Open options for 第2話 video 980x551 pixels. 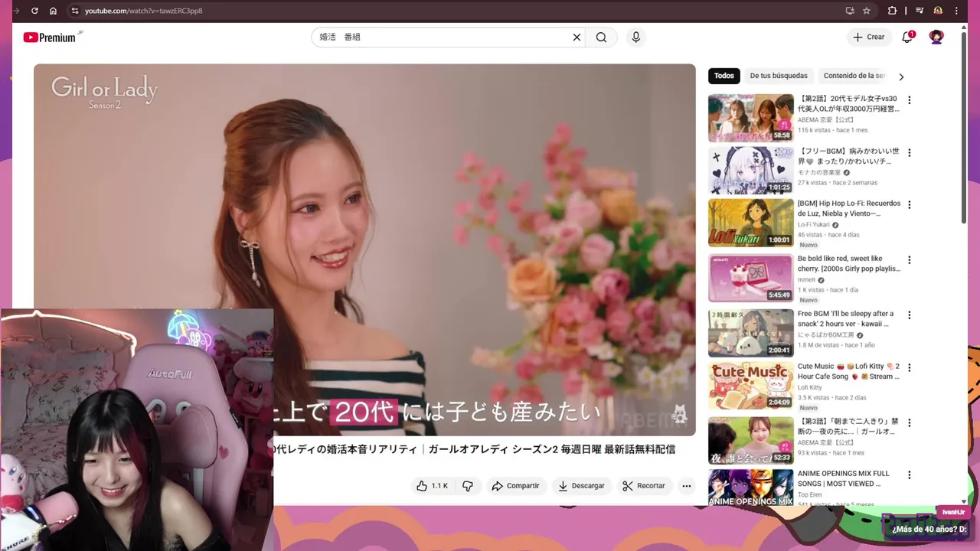(910, 100)
